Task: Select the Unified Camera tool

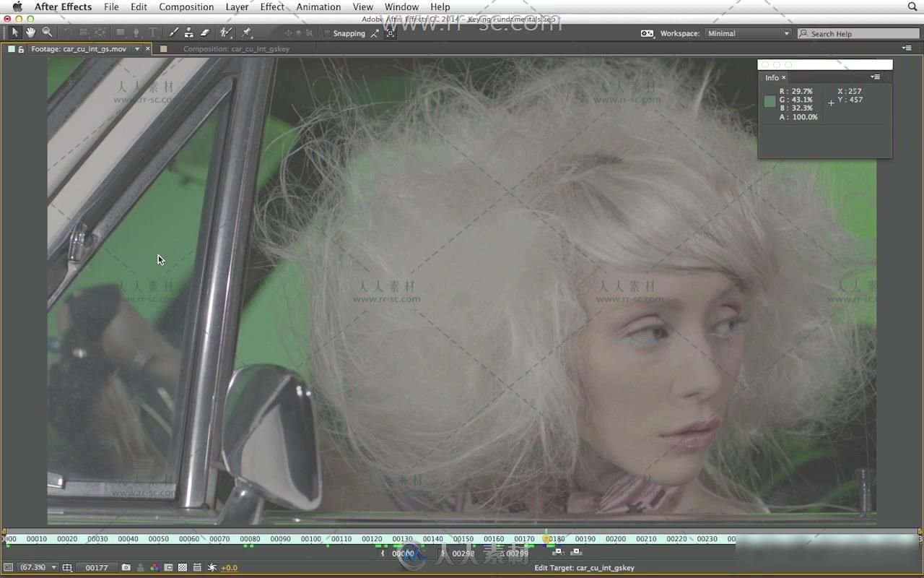Action: click(x=84, y=33)
